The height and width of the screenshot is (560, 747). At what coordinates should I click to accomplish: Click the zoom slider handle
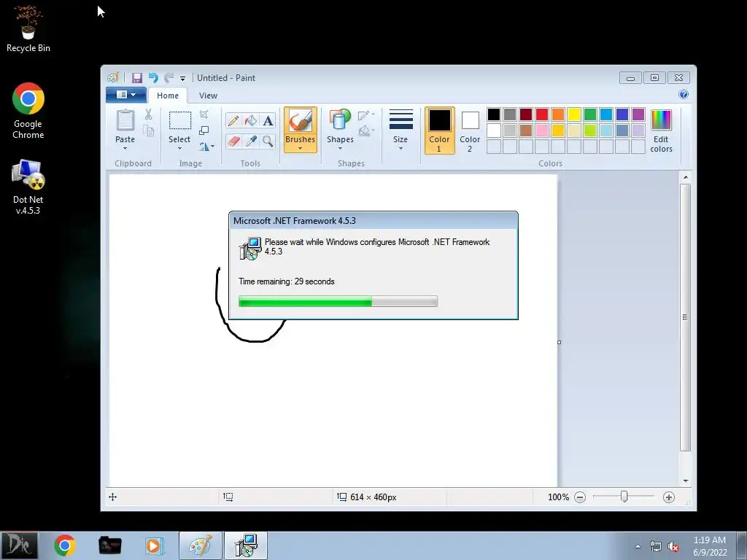pyautogui.click(x=624, y=497)
